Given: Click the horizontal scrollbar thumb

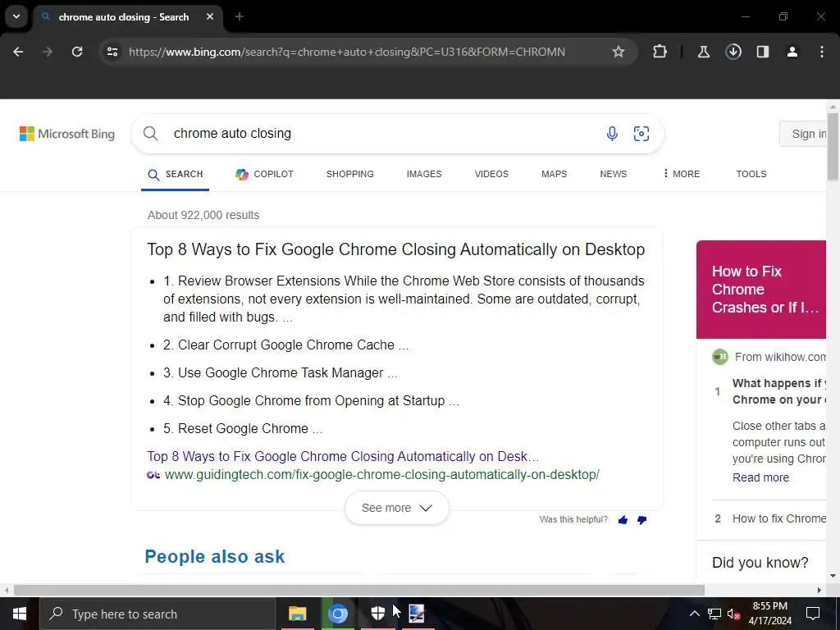Looking at the screenshot, I should (x=359, y=590).
